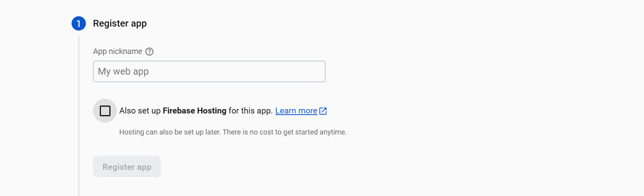Screen dimensions: 644x196
Task: Click the 'App nickname' field label
Action: [117, 51]
